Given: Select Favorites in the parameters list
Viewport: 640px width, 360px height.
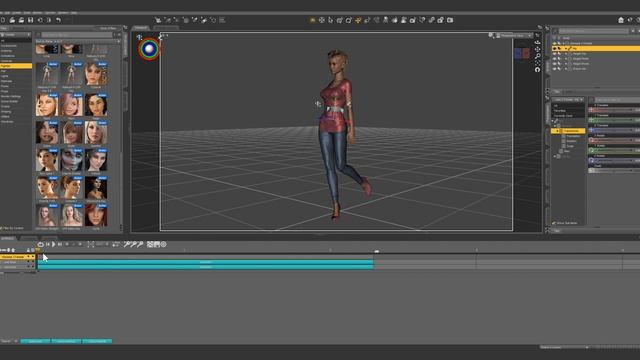Looking at the screenshot, I should coord(560,111).
